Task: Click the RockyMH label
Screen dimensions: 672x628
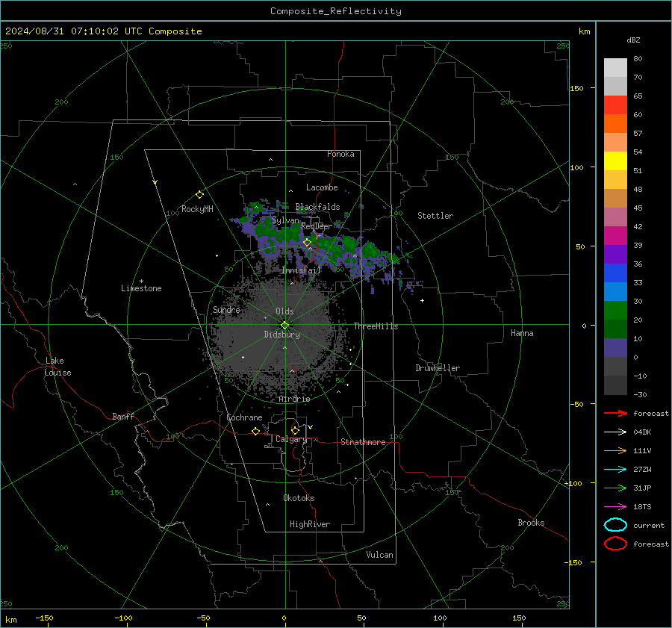Action: tap(197, 209)
